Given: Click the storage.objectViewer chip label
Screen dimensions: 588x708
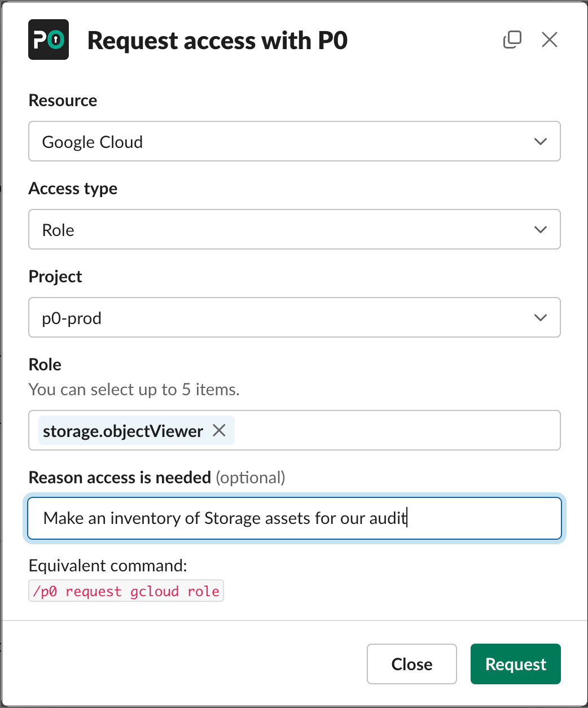Looking at the screenshot, I should click(123, 431).
